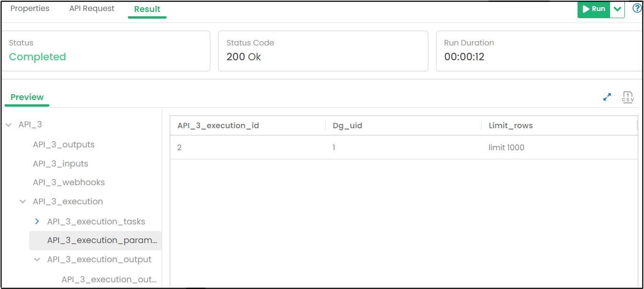Collapse the API_3 root node chevron
The height and width of the screenshot is (289, 644).
click(x=9, y=125)
